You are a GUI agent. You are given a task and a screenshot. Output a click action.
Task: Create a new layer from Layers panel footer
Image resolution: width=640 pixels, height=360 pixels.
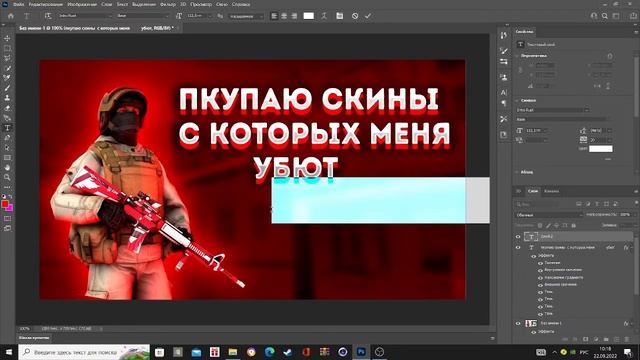[x=616, y=339]
